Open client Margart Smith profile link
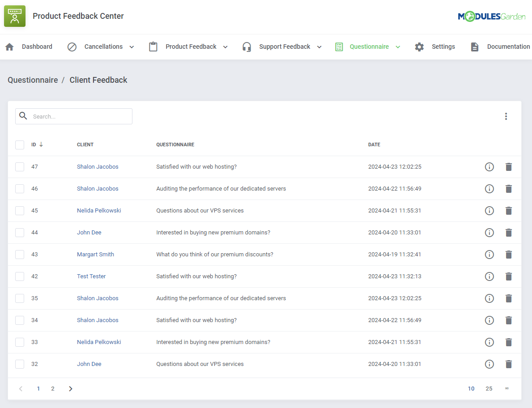532x408 pixels. click(95, 255)
